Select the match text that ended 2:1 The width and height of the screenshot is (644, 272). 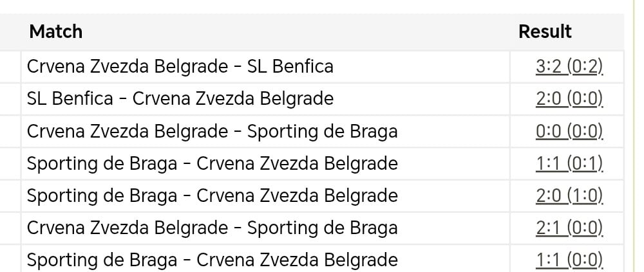212,228
